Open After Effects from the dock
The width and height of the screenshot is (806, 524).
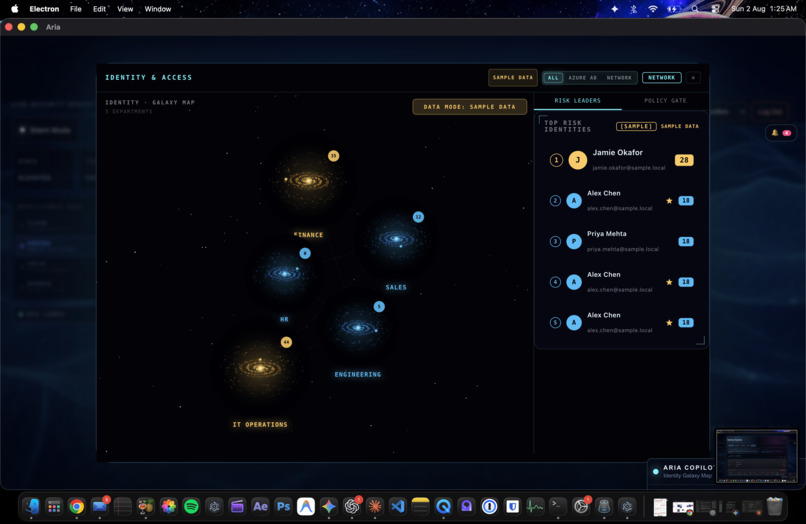tap(260, 507)
